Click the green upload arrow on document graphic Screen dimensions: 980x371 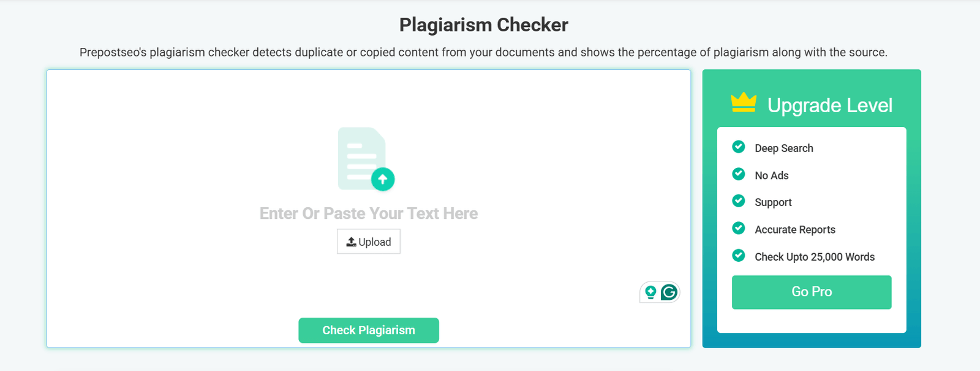click(383, 179)
